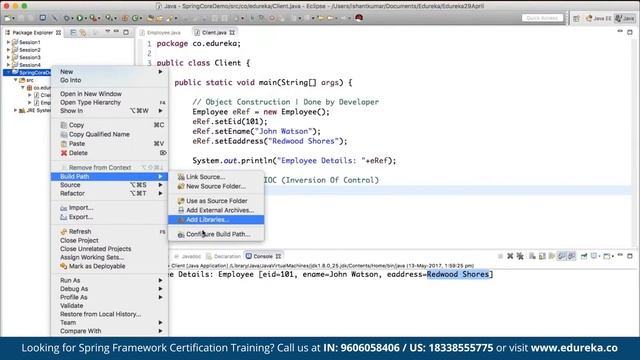Toggle Show Console When Standard Error Changes
The height and width of the screenshot is (360, 640).
click(x=572, y=256)
